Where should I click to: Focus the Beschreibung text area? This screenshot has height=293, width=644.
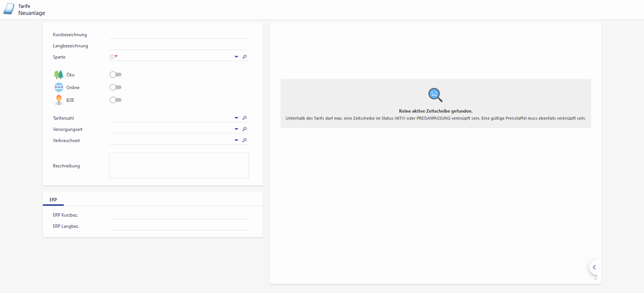tap(179, 166)
